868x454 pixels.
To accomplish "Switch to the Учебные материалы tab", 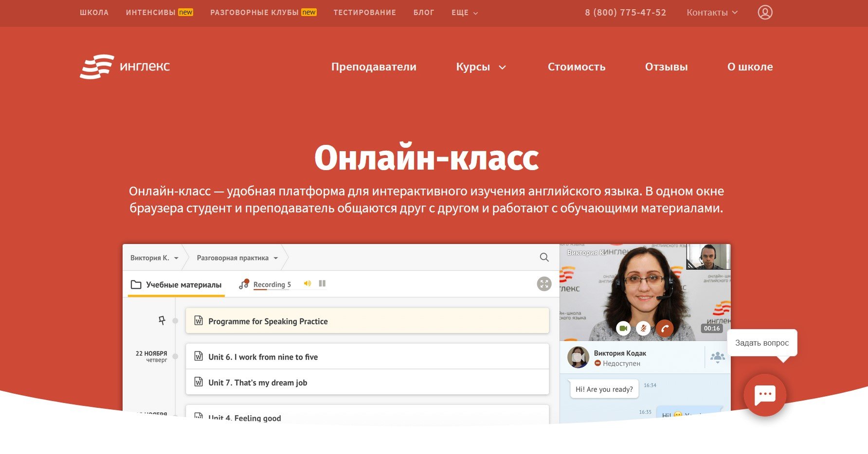I will coord(177,285).
